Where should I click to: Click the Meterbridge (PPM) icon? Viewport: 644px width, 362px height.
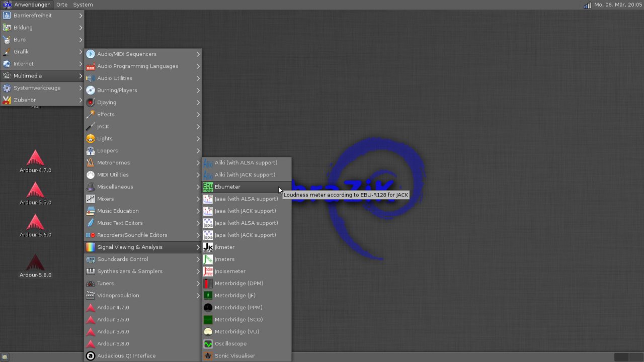coord(208,308)
